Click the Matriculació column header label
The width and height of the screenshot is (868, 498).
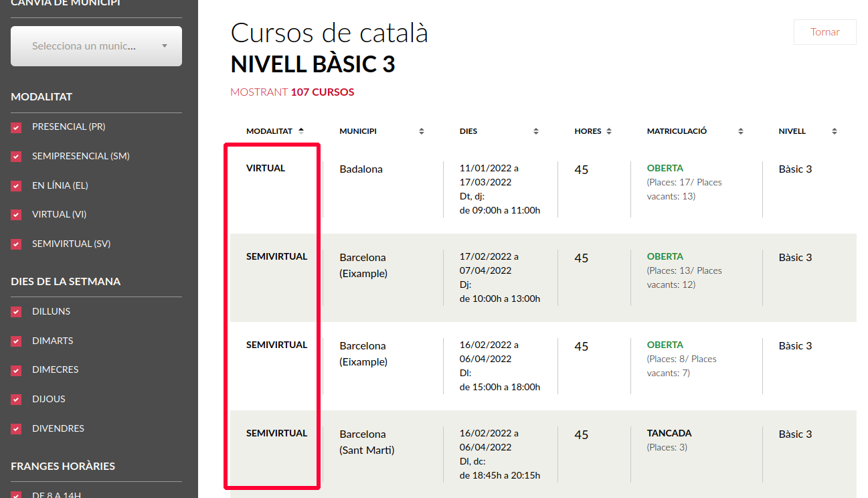coord(677,131)
